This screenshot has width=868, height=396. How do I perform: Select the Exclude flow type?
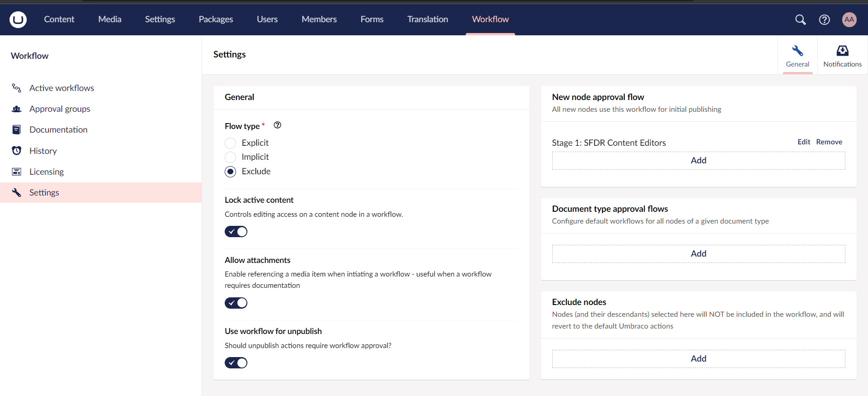(231, 172)
